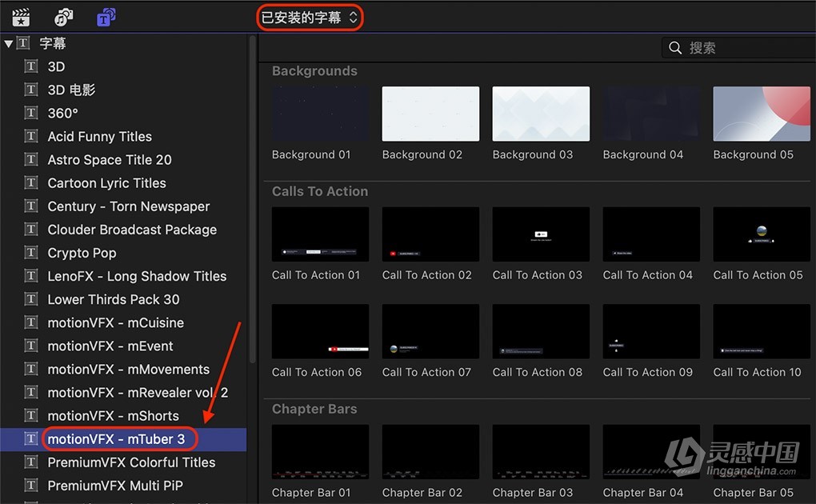Select motionVFX - mEvent category
Image resolution: width=816 pixels, height=504 pixels.
(x=110, y=346)
